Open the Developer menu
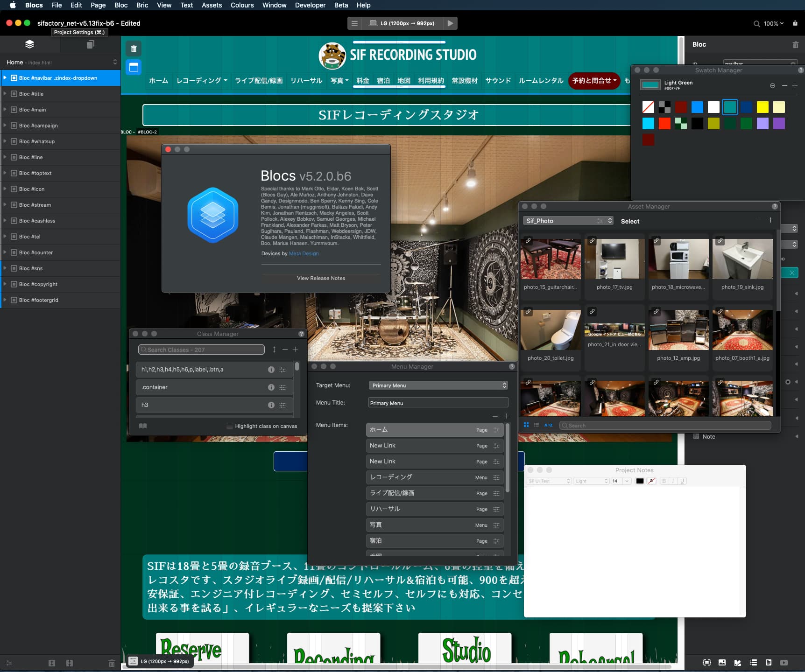Image resolution: width=805 pixels, height=672 pixels. point(310,5)
